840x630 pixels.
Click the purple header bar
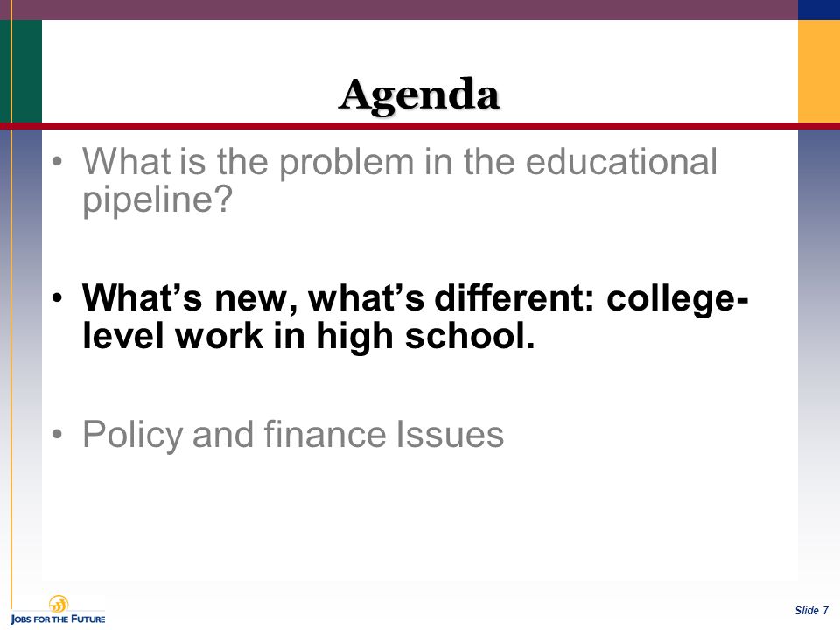coord(399,10)
